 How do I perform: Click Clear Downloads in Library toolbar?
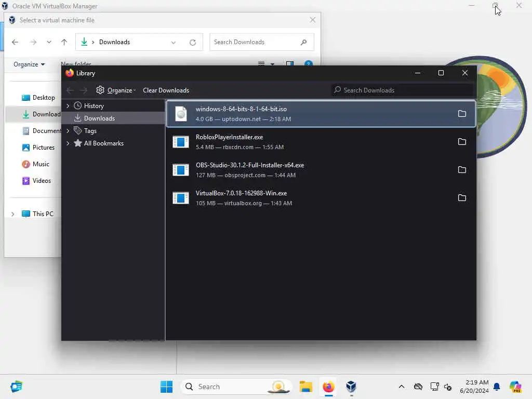[x=166, y=90]
